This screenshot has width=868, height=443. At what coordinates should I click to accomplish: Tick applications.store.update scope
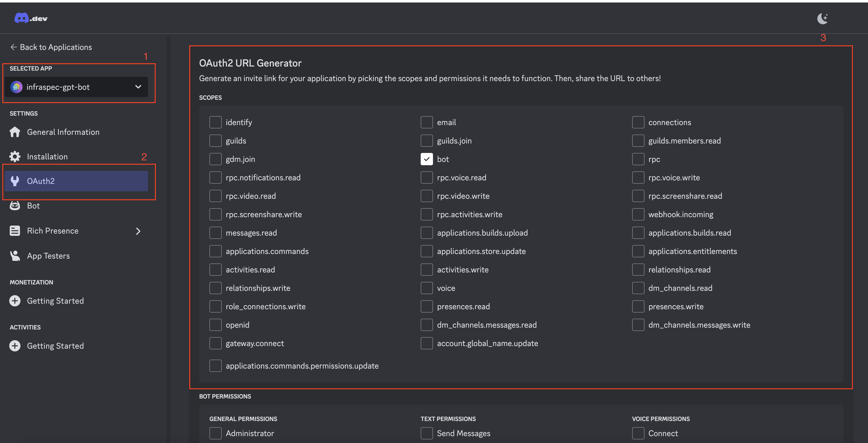(x=427, y=251)
